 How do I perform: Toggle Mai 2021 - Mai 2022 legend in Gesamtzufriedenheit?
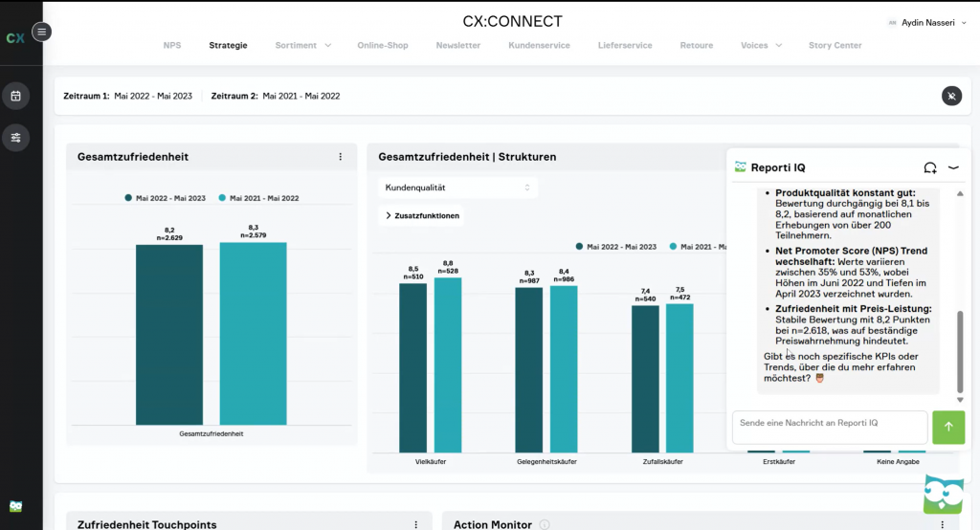point(258,198)
